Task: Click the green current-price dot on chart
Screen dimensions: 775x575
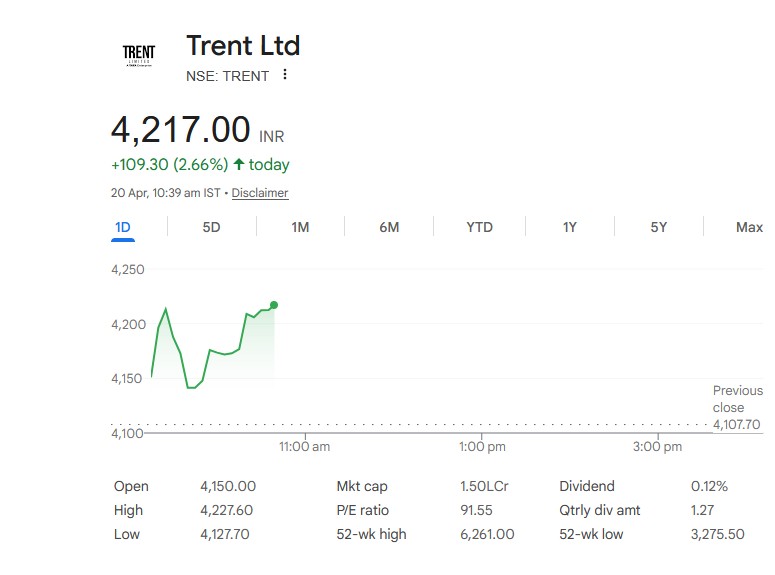Action: [274, 305]
